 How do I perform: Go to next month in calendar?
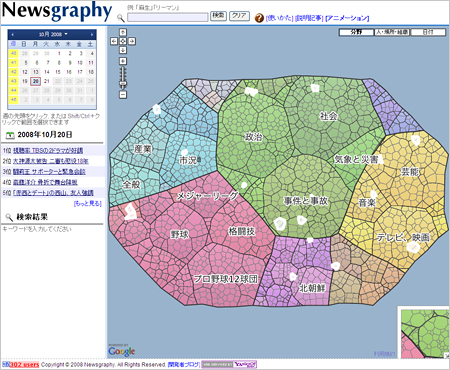click(x=92, y=34)
